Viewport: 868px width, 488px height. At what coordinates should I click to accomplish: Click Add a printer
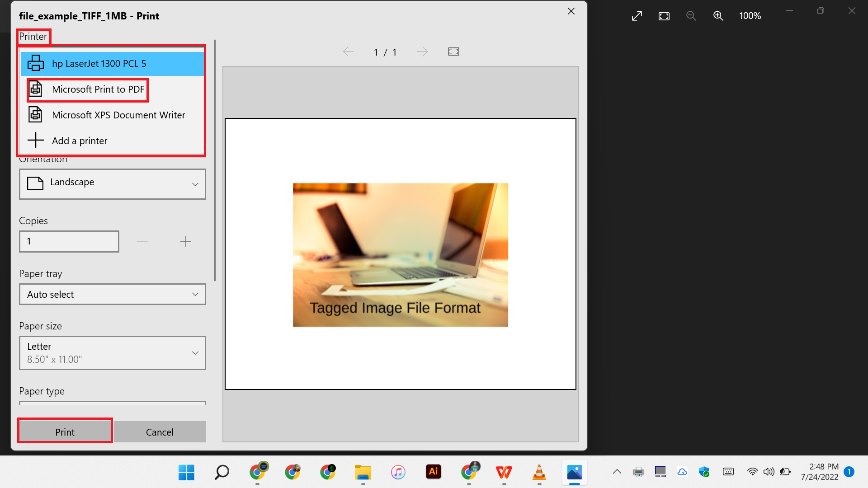tap(80, 141)
